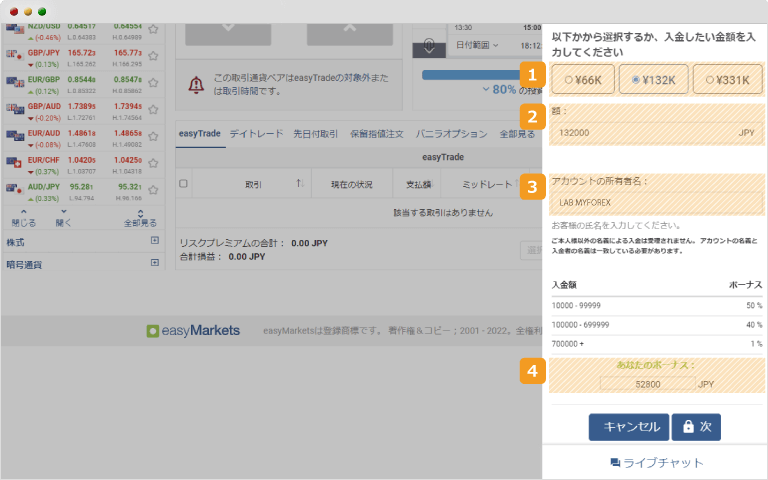Switch to the デイトレード tab
The image size is (768, 480).
(257, 134)
